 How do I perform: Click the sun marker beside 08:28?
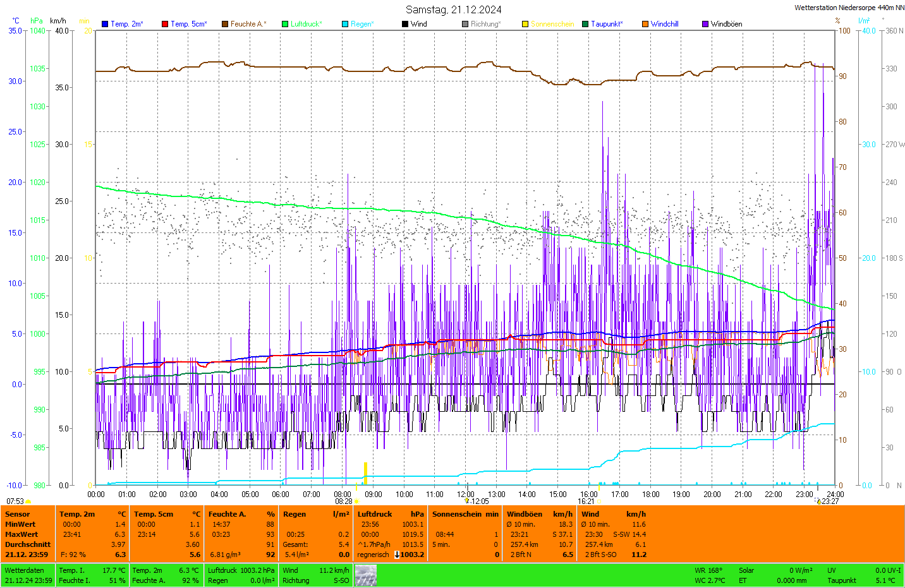(x=357, y=501)
